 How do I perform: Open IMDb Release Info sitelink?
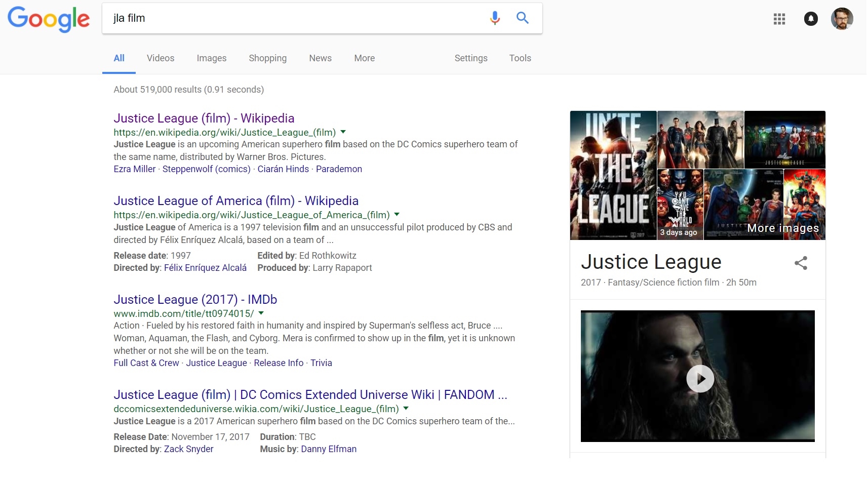[279, 363]
